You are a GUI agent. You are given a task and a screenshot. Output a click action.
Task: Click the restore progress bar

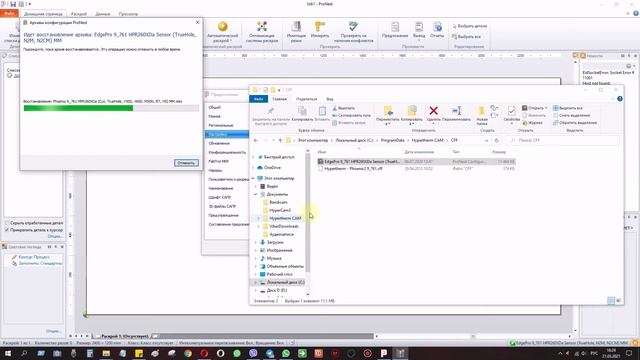pyautogui.click(x=111, y=108)
